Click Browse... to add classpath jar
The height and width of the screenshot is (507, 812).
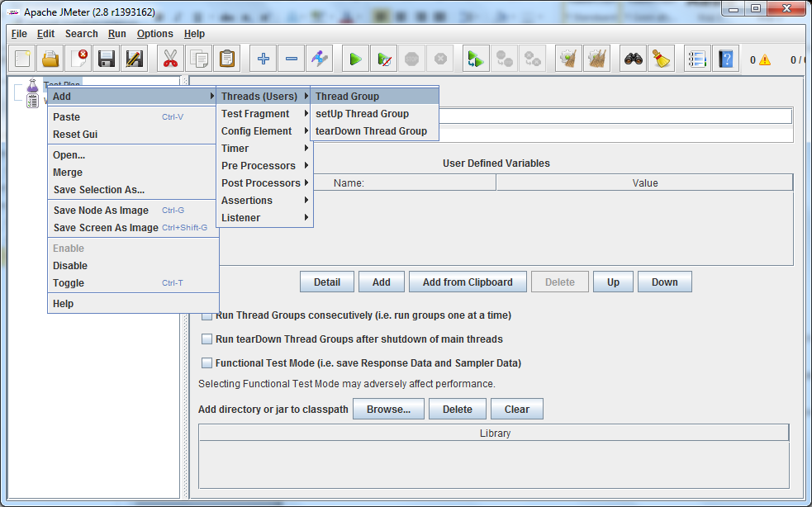pyautogui.click(x=388, y=409)
